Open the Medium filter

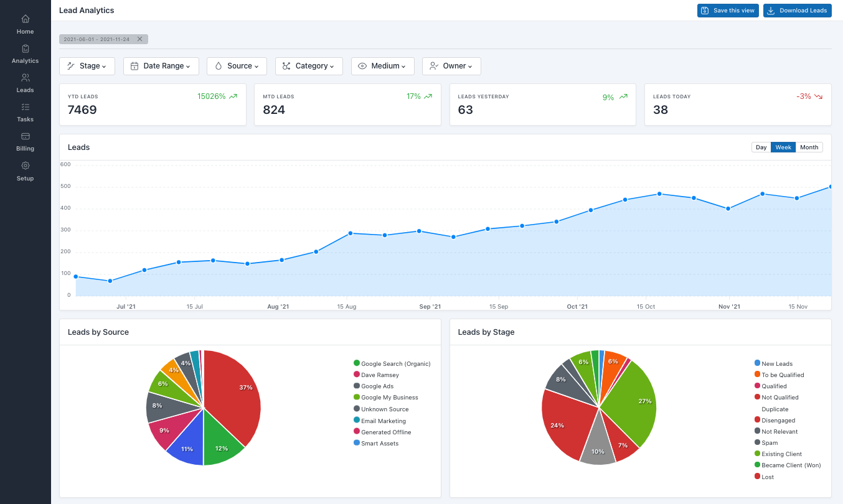(382, 66)
